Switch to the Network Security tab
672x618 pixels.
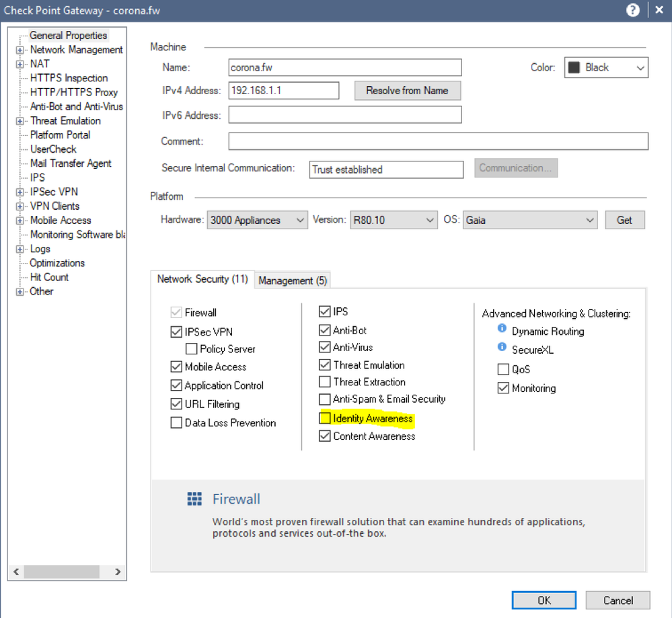coord(202,280)
